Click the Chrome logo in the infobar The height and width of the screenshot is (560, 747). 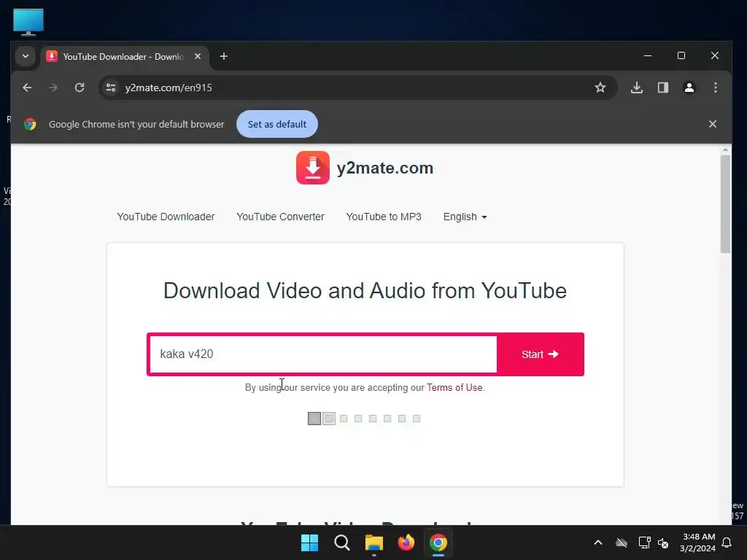pyautogui.click(x=30, y=124)
